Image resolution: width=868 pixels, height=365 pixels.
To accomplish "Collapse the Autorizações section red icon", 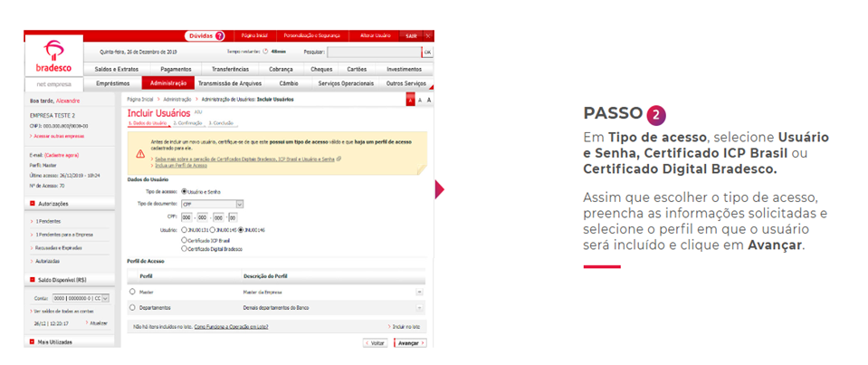I will click(x=33, y=204).
